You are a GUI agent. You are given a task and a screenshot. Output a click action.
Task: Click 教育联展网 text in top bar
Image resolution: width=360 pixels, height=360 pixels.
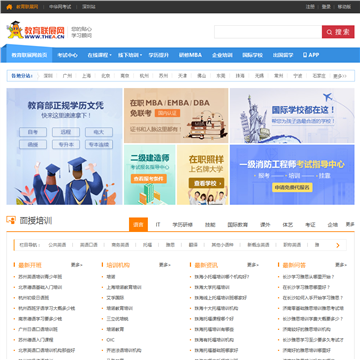pyautogui.click(x=27, y=7)
